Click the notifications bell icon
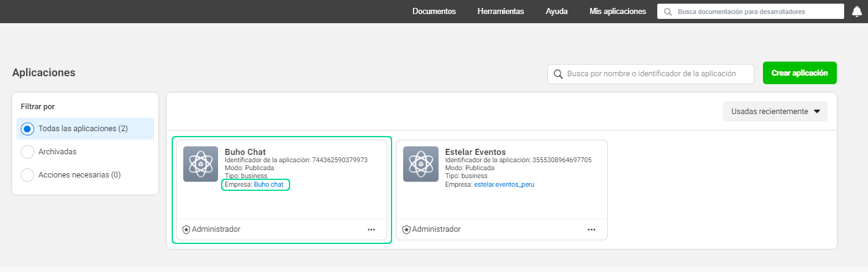The width and height of the screenshot is (868, 272). (856, 12)
